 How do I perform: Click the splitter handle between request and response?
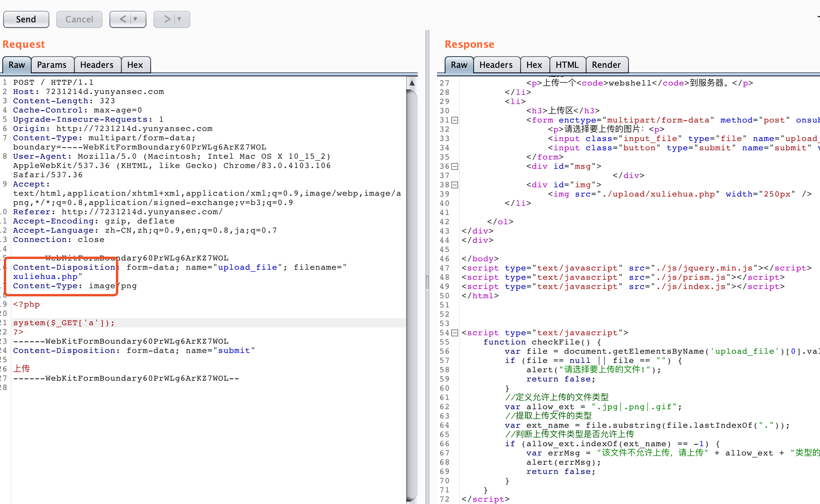pyautogui.click(x=427, y=282)
